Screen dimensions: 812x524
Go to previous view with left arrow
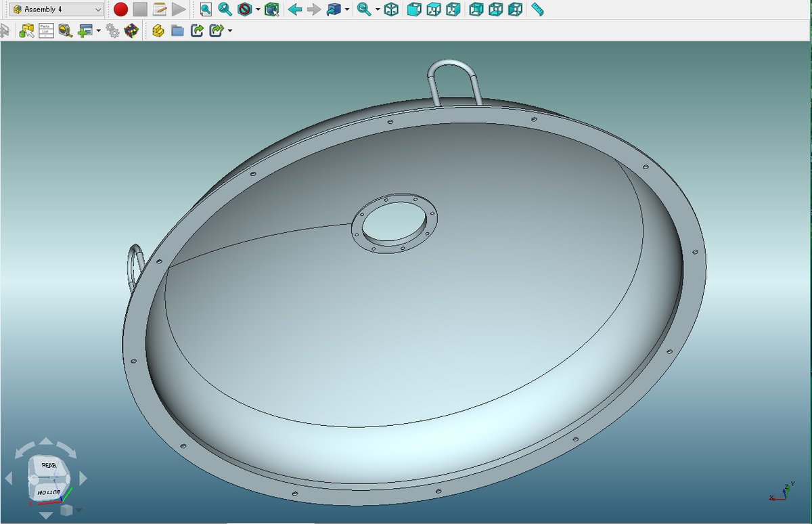(294, 9)
